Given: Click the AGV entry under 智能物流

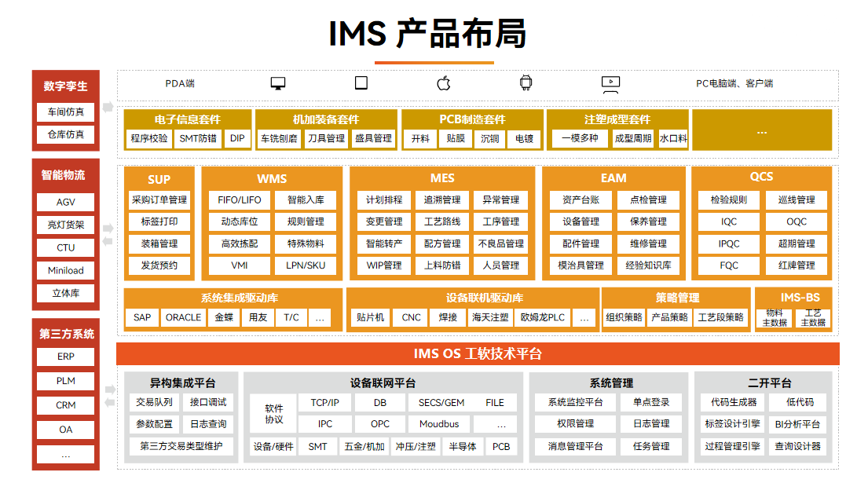Looking at the screenshot, I should (x=65, y=202).
